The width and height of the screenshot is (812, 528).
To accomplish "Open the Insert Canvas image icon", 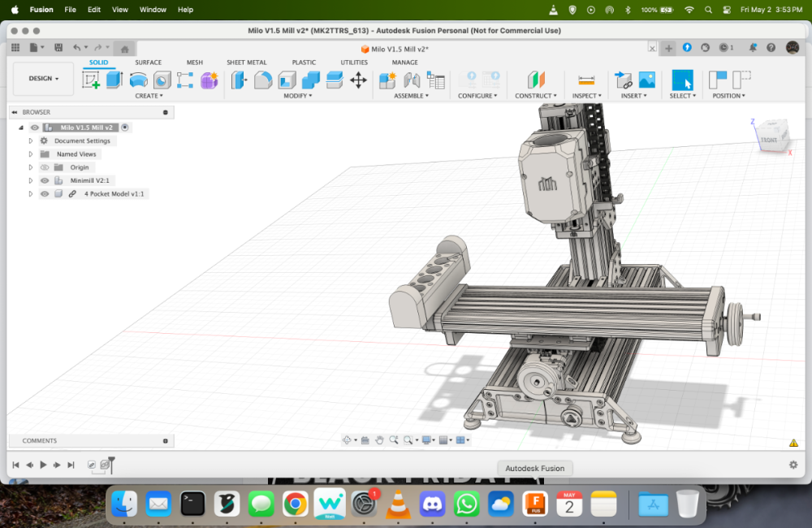I will [647, 80].
